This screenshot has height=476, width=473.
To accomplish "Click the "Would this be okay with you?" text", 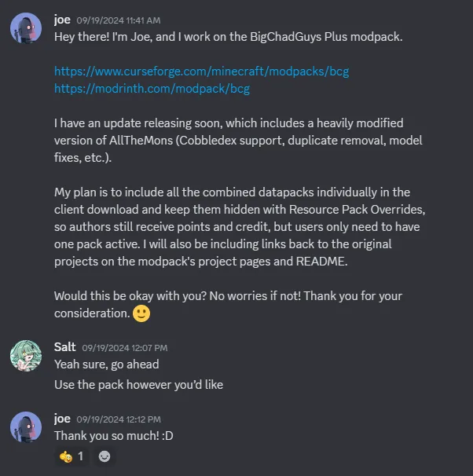I will click(228, 296).
